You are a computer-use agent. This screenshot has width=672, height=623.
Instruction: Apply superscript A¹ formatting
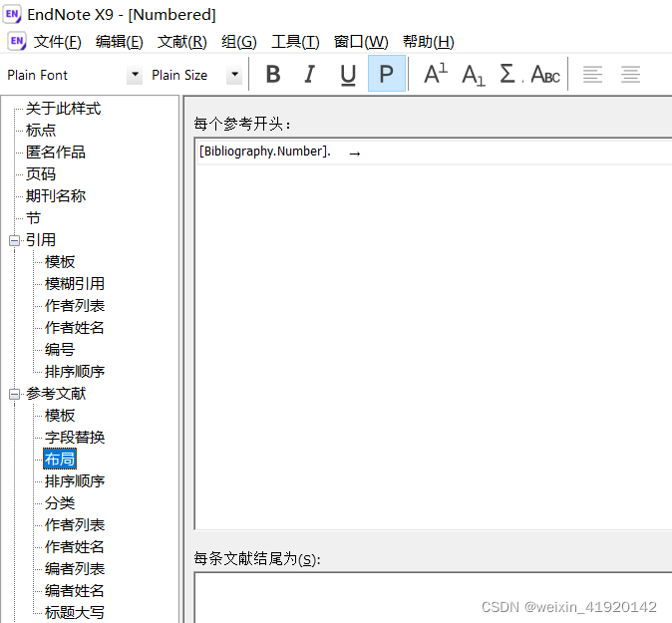pos(436,74)
